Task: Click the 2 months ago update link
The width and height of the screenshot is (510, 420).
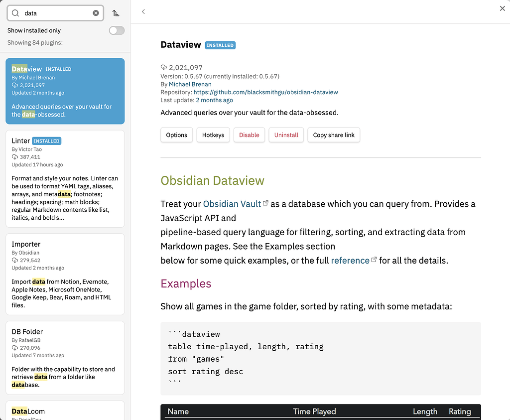Action: click(x=214, y=100)
